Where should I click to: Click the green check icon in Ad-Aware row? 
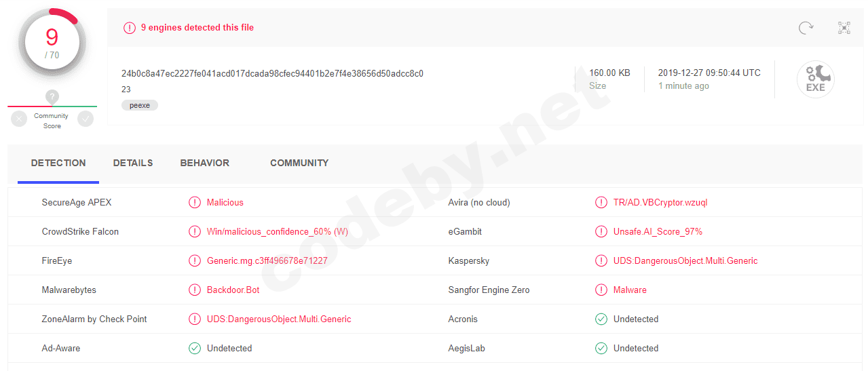[195, 348]
